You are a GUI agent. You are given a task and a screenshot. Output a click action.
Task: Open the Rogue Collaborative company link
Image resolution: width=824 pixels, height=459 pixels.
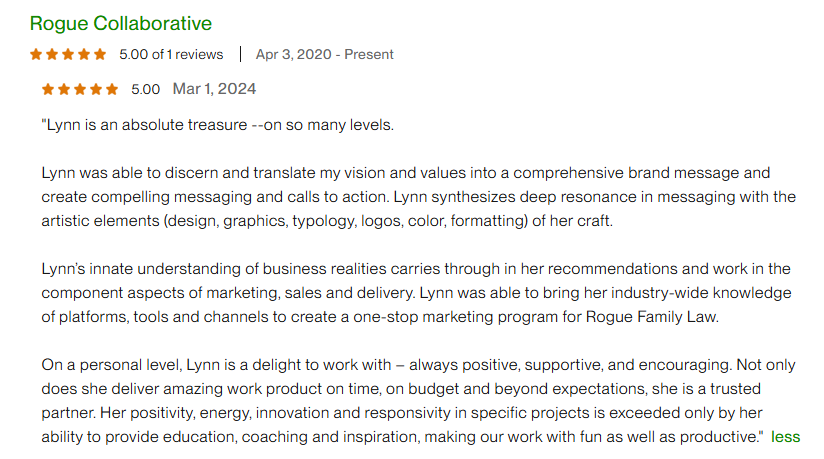(x=120, y=23)
